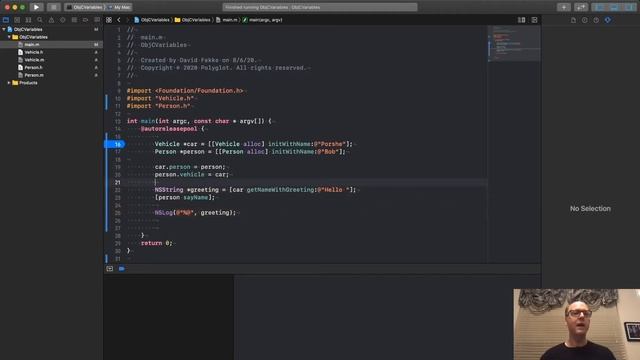Screen dimensions: 640x360
Task: Click the code minimap
Action: [514, 43]
